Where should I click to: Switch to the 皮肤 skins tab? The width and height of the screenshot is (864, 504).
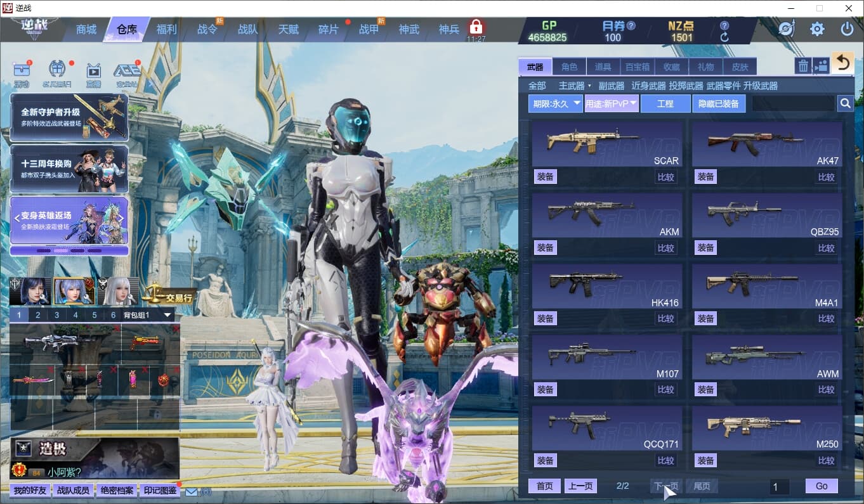click(740, 67)
